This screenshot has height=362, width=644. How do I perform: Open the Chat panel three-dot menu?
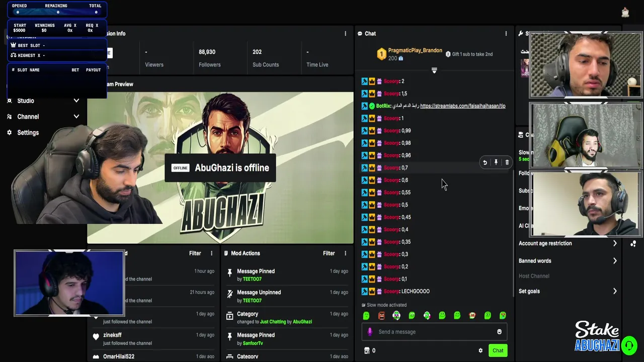[506, 34]
